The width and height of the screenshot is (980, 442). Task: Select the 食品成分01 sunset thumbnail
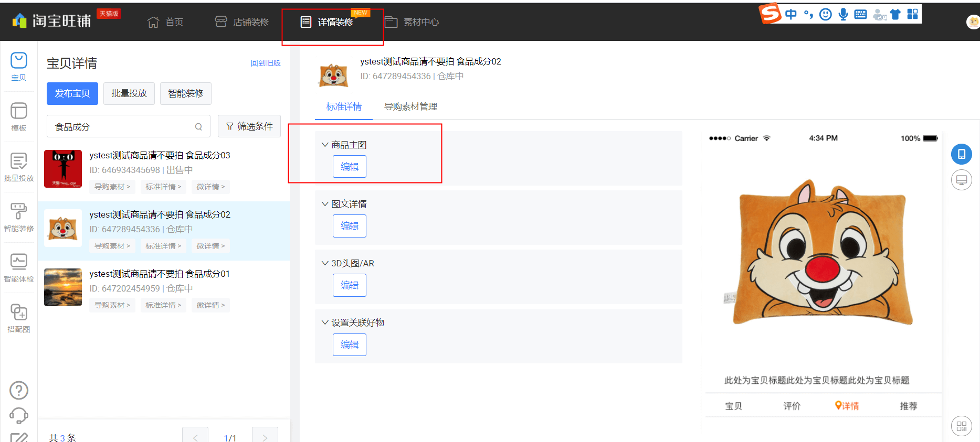coord(63,287)
